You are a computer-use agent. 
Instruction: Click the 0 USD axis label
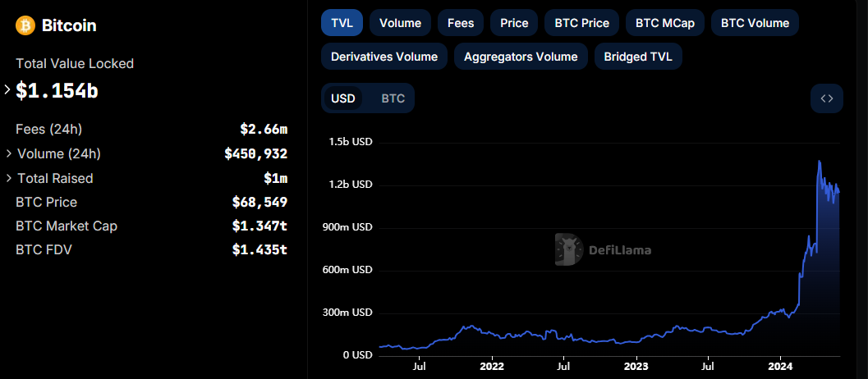point(356,355)
